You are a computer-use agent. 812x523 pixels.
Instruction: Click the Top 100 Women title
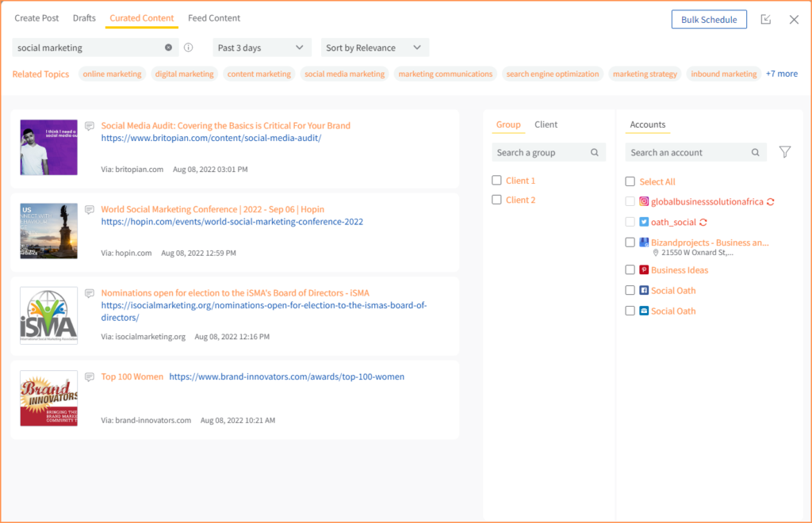[132, 376]
